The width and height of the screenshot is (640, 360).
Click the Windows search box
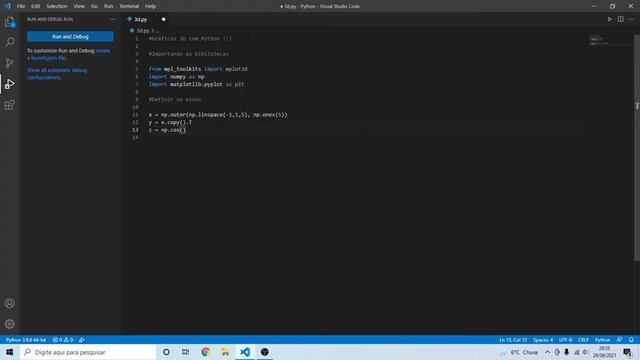coord(88,352)
